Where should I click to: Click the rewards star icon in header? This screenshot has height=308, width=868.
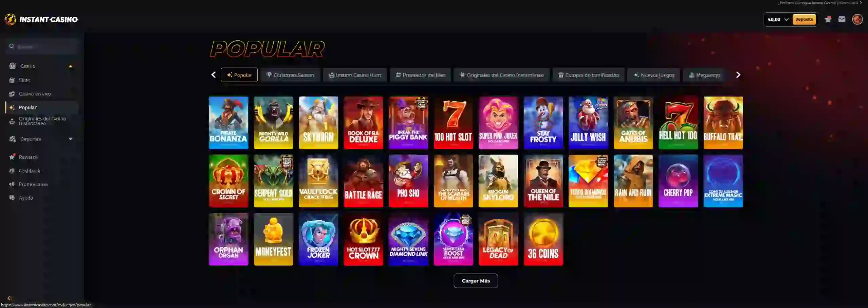(828, 19)
